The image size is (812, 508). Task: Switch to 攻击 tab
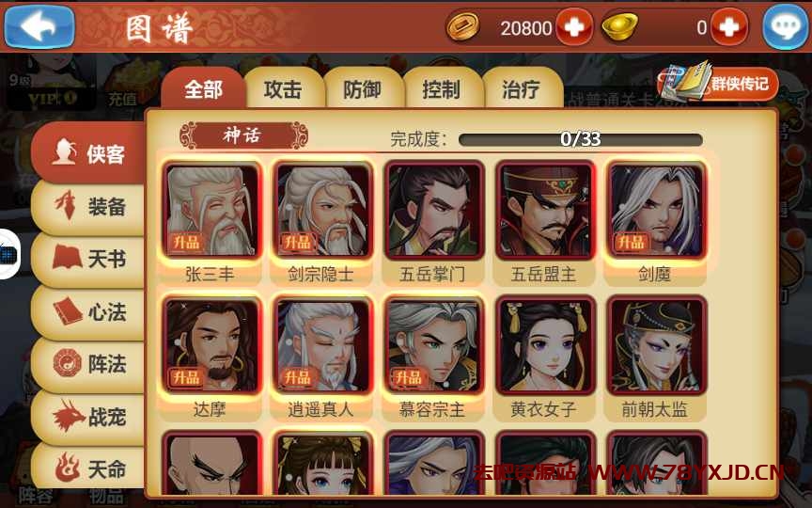coord(284,89)
